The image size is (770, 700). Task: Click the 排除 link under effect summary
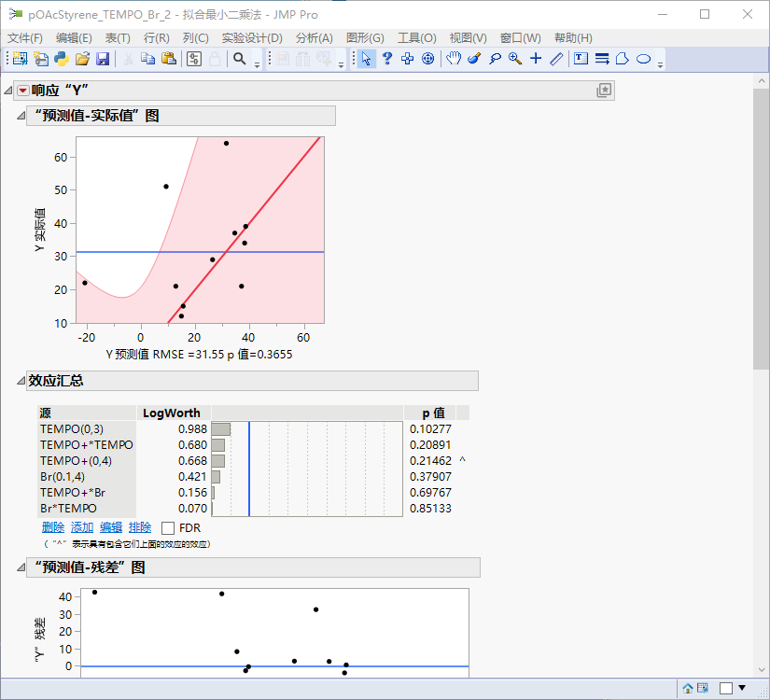(140, 528)
